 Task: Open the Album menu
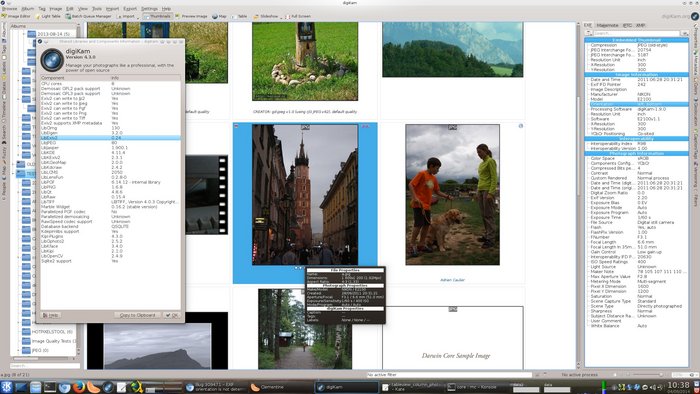[28, 8]
